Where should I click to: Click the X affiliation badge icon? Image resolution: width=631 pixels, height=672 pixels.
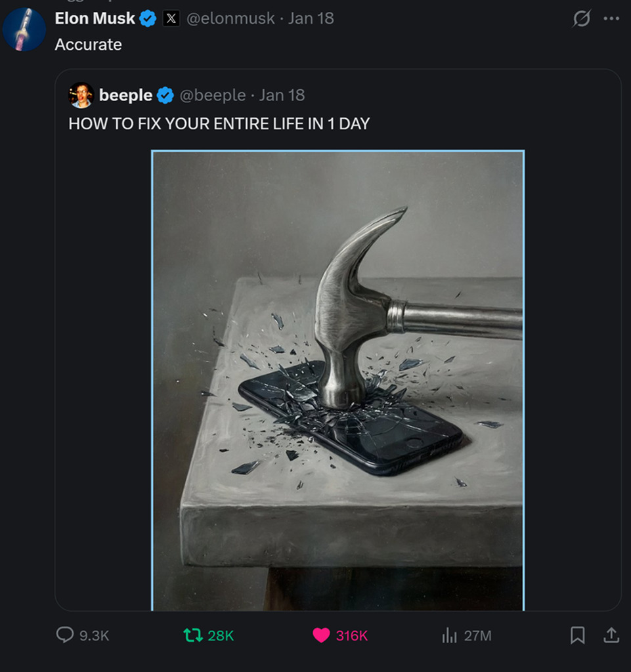[171, 19]
